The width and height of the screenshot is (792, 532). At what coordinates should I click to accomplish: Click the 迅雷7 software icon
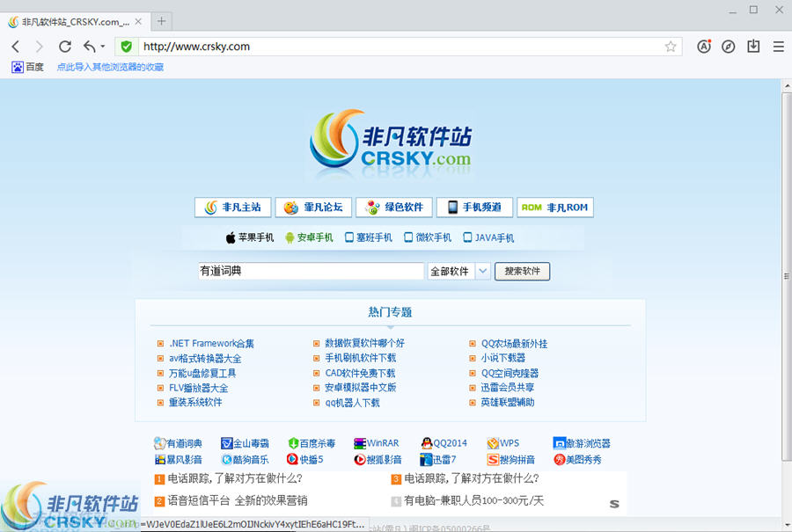[426, 460]
